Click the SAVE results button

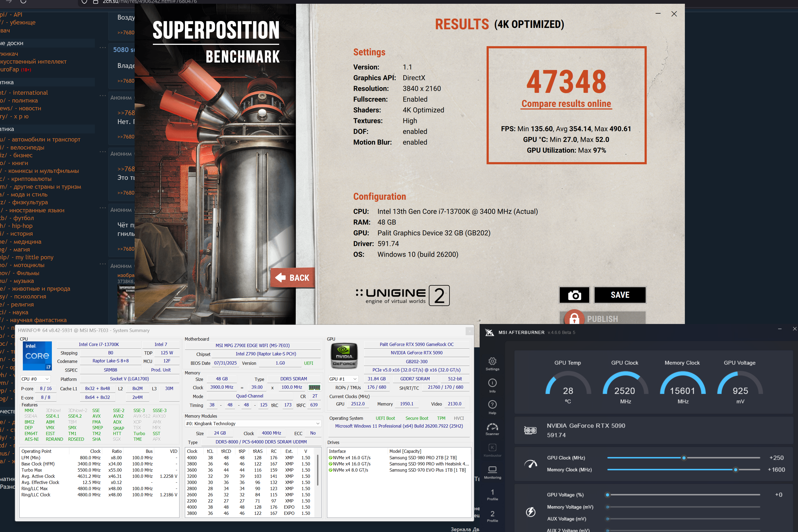pos(620,295)
